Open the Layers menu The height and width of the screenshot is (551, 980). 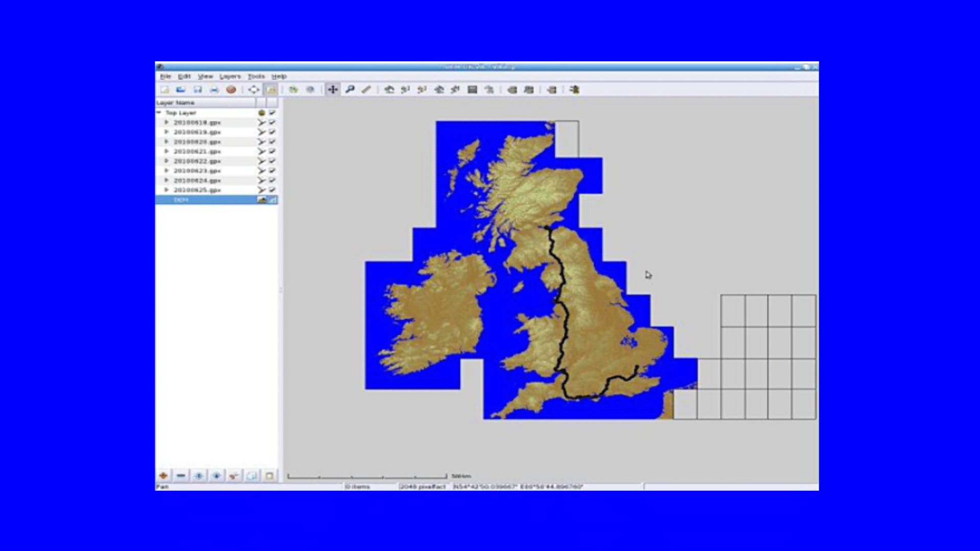230,77
